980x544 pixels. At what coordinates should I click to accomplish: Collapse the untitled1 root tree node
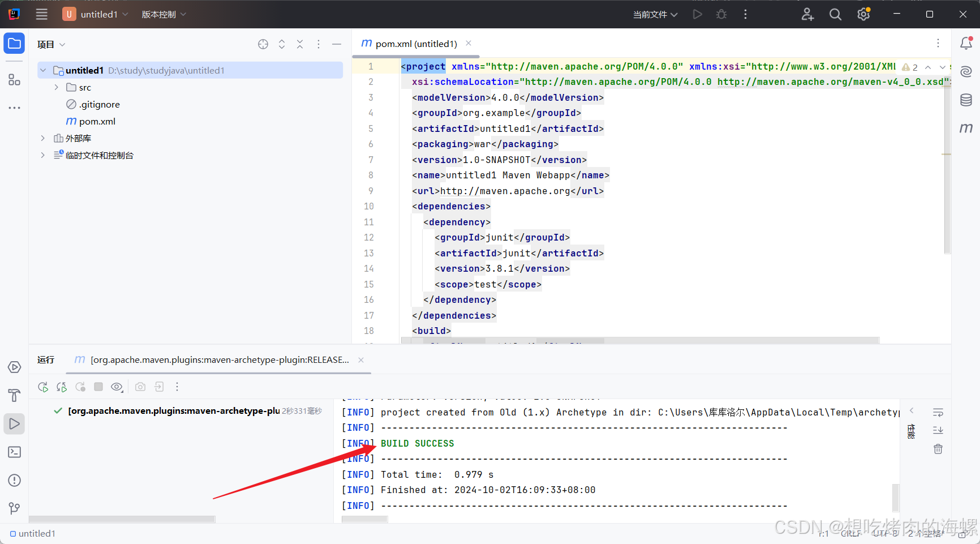pos(43,70)
